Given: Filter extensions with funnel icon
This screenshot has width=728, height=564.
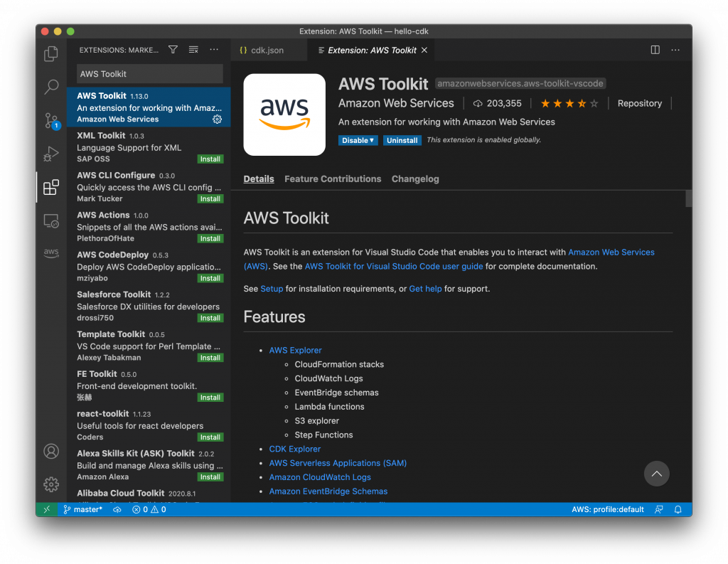Looking at the screenshot, I should coord(173,50).
